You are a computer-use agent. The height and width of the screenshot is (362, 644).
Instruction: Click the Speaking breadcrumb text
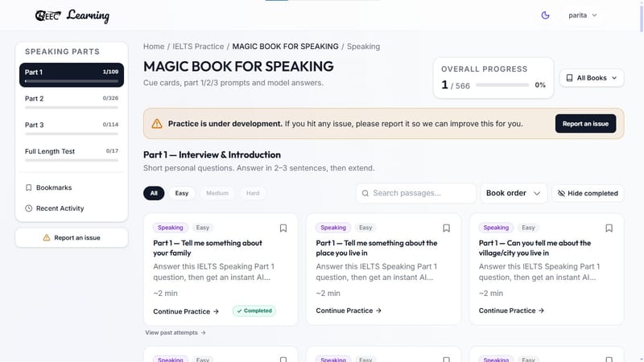click(364, 47)
